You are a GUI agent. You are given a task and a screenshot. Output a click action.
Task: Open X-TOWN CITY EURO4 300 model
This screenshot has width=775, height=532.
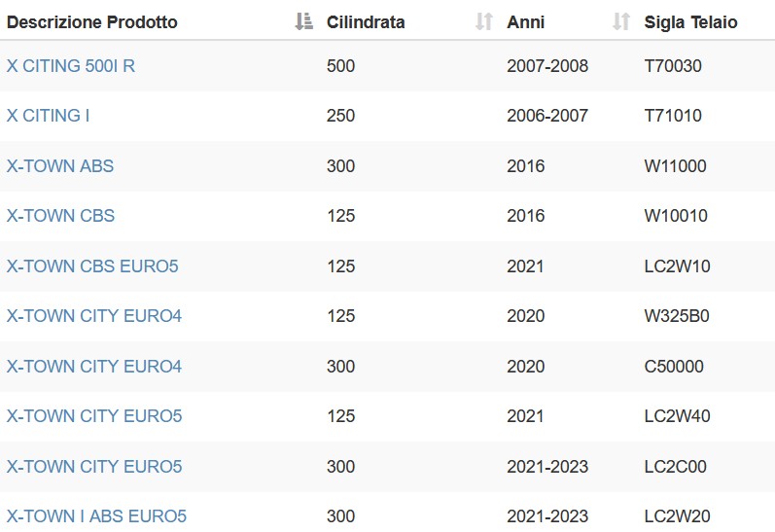[94, 367]
